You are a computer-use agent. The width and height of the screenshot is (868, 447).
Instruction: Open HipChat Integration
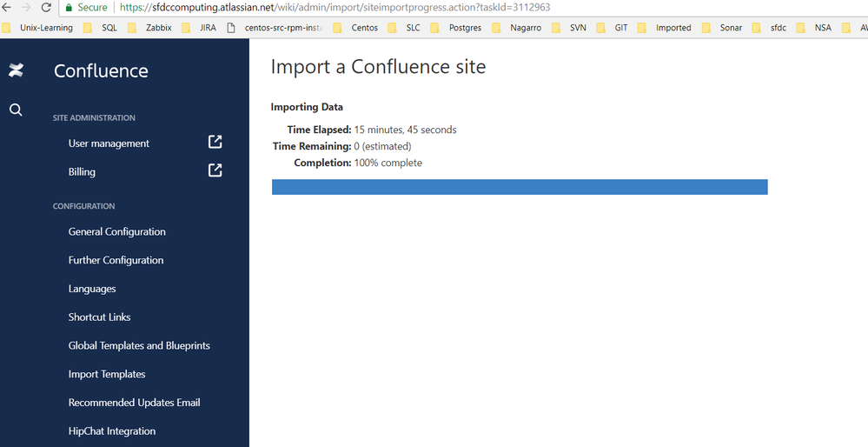(x=112, y=431)
